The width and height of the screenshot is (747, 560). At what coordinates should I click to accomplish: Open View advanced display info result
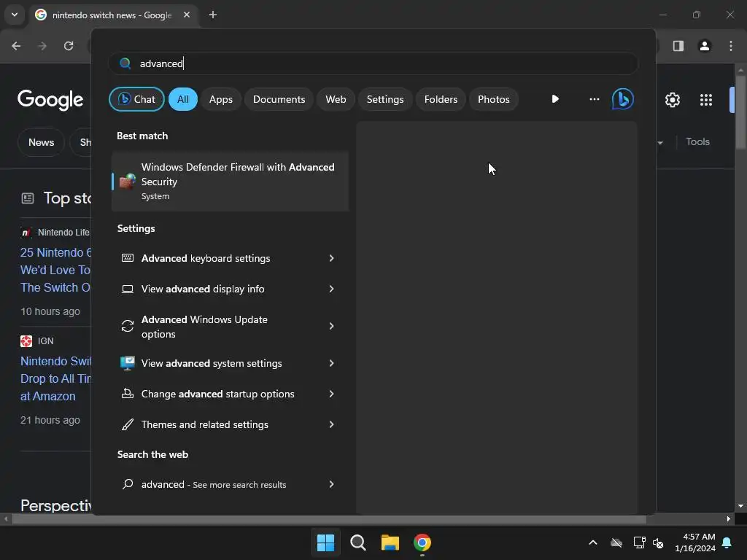tap(230, 289)
